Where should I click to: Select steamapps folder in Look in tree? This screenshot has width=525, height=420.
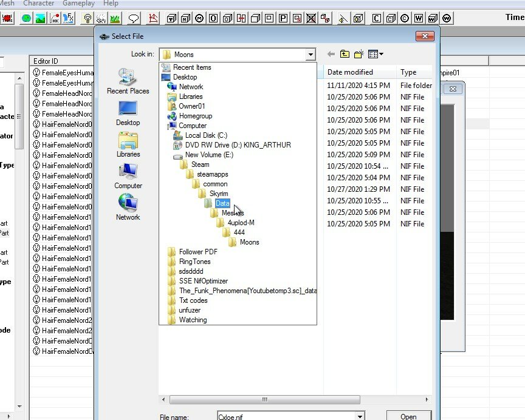point(212,174)
